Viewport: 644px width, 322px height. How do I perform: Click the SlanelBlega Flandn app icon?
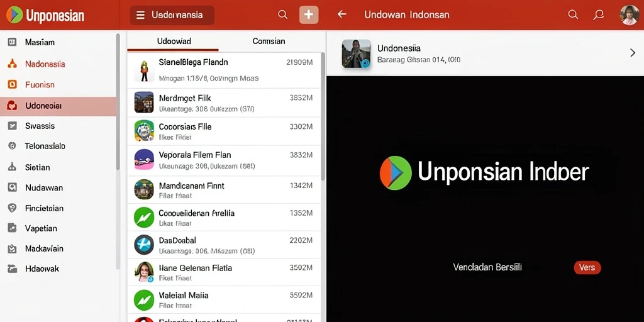(144, 70)
